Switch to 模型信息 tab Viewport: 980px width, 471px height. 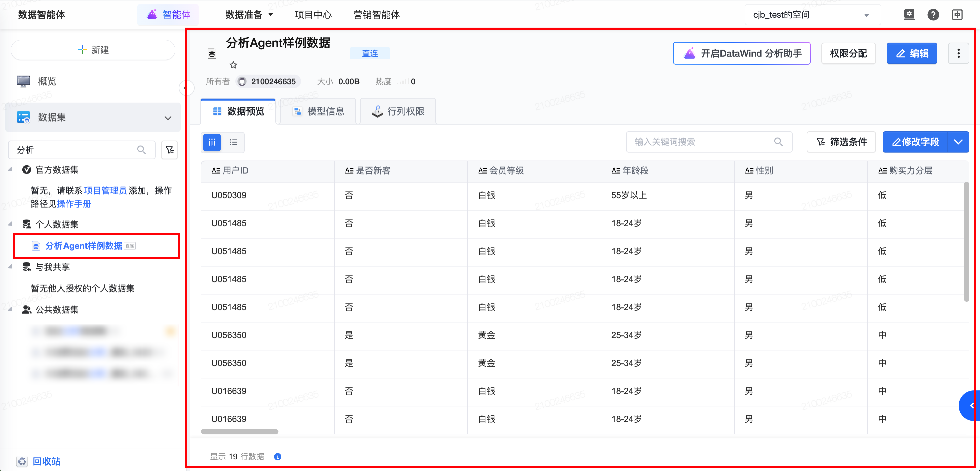coord(318,111)
